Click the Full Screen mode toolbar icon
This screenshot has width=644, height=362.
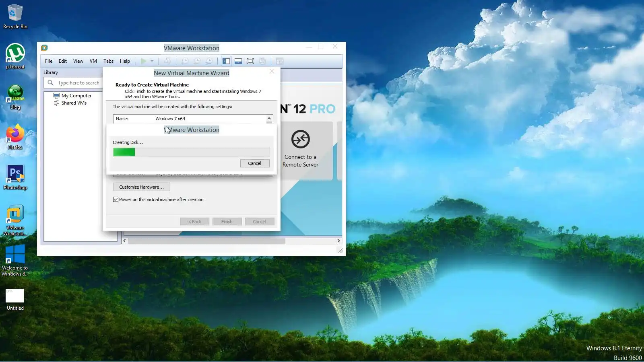250,61
